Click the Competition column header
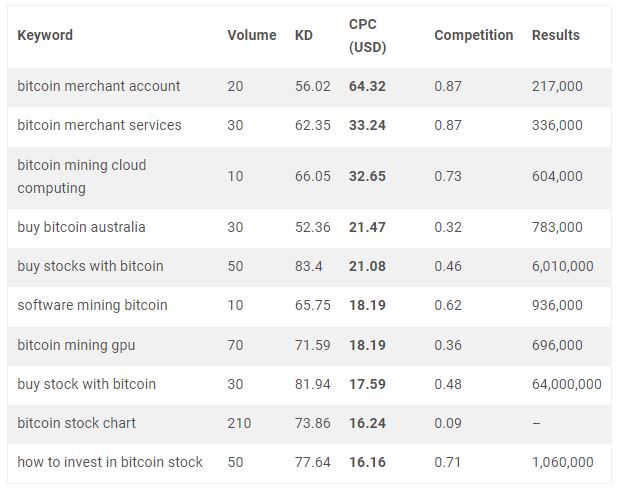The image size is (620, 488). click(x=473, y=35)
